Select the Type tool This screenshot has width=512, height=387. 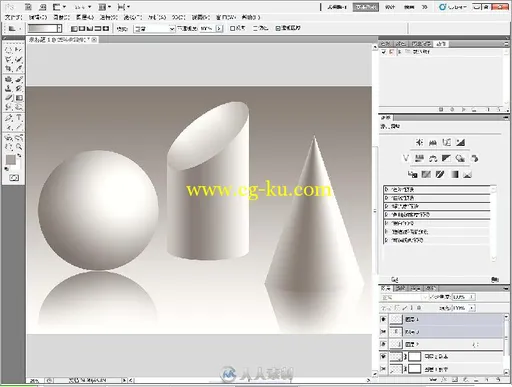[18, 118]
